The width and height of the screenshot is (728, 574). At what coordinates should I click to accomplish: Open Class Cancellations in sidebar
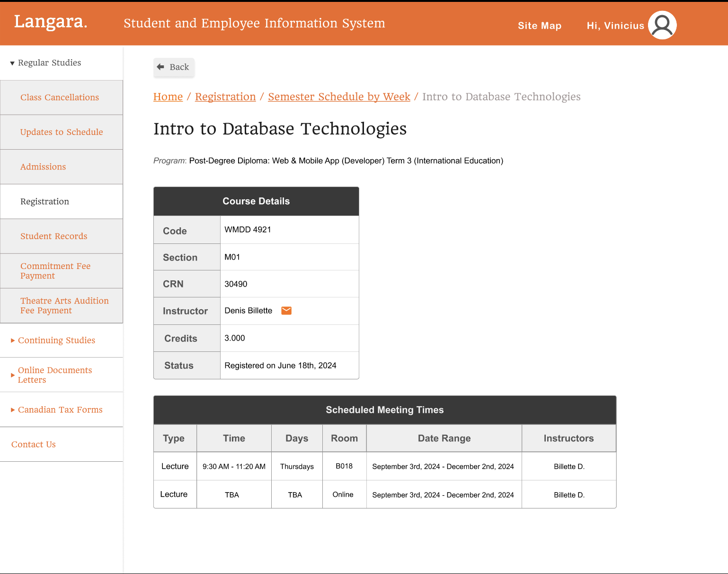(60, 98)
